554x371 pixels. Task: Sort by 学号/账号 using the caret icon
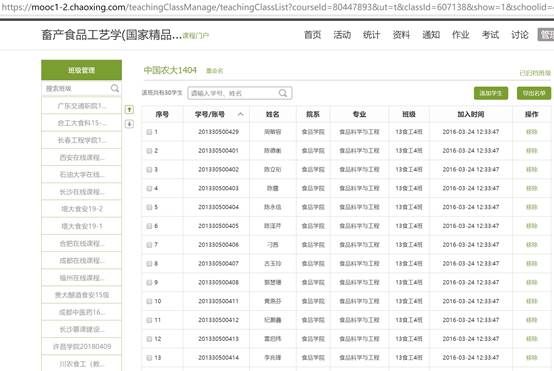241,114
